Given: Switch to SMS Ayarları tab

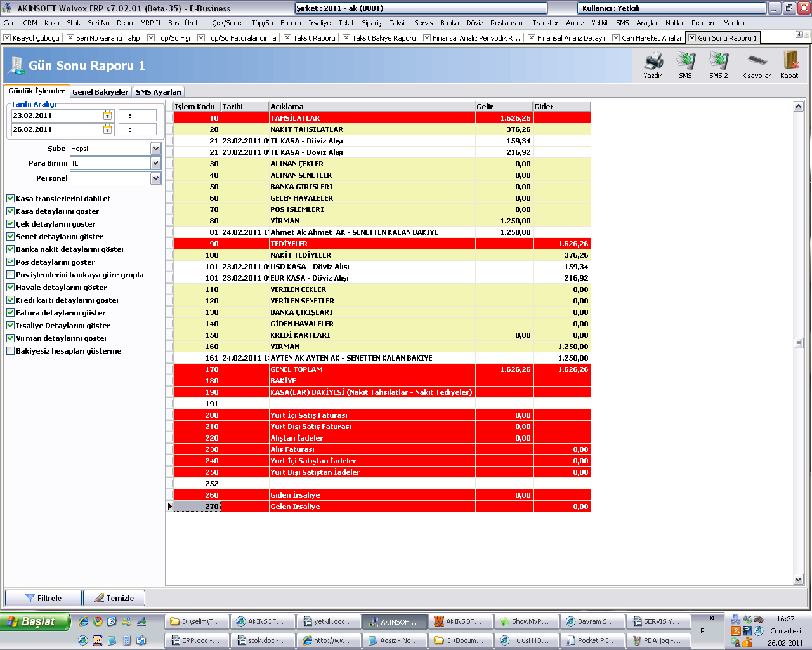Looking at the screenshot, I should point(159,92).
